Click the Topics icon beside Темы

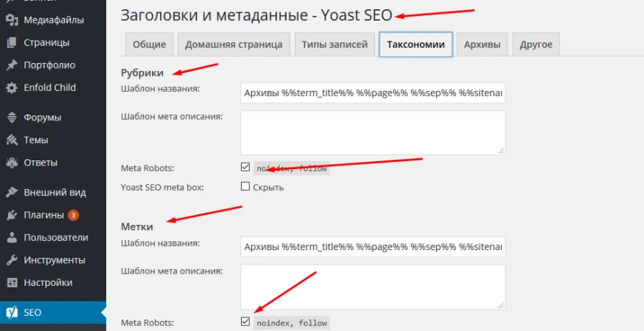coord(12,140)
